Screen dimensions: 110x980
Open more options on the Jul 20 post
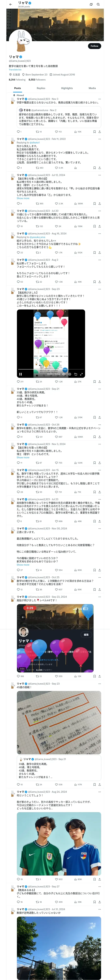(x=99, y=211)
